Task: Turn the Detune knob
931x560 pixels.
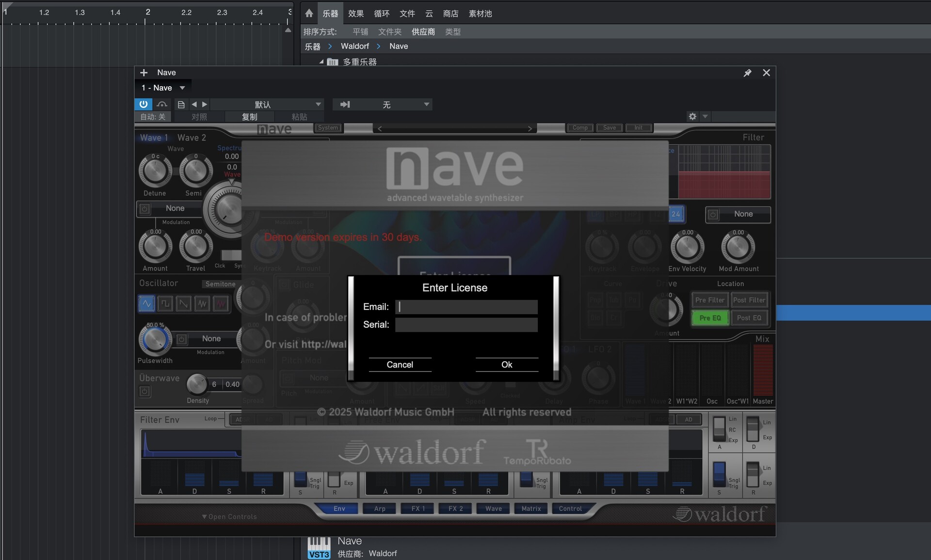Action: pyautogui.click(x=155, y=172)
